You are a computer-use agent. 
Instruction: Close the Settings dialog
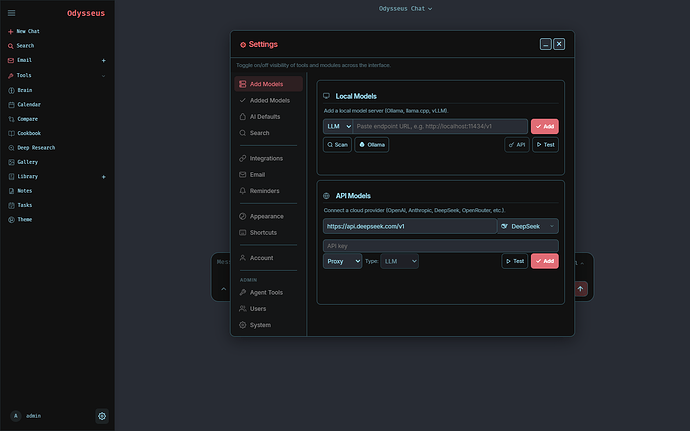tap(559, 44)
